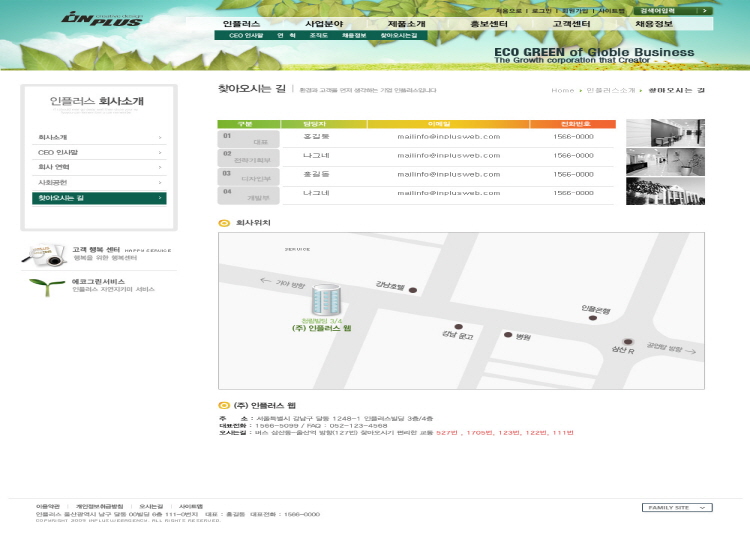The width and height of the screenshot is (750, 540).
Task: Click the 03 디자인부 row cell
Action: click(248, 176)
